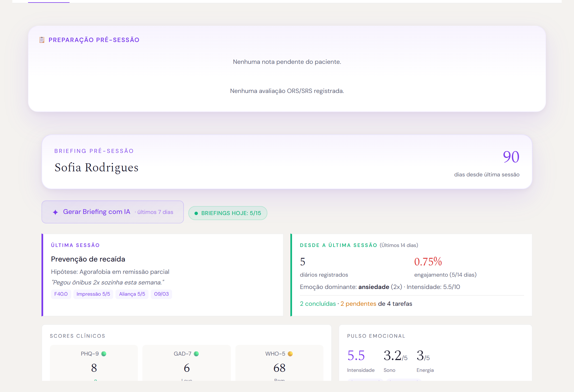Generate the AI briefing with Gerar Briefing com IA
Image resolution: width=574 pixels, height=392 pixels.
tap(113, 212)
